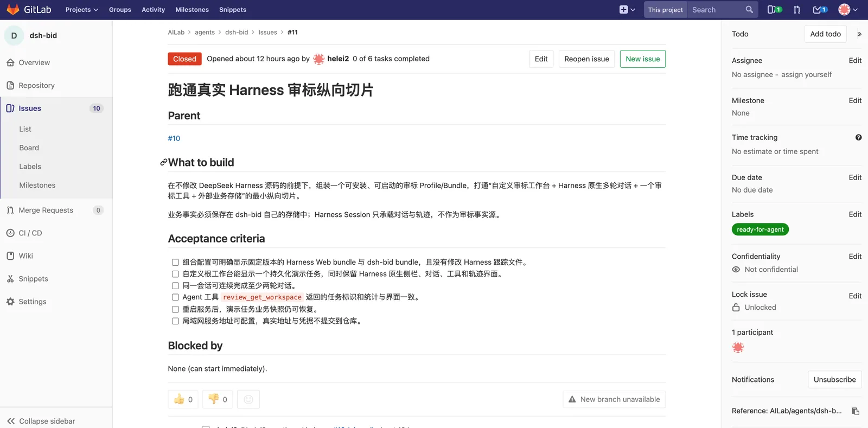Give a thumbs up reaction
This screenshot has height=428, width=868.
[183, 399]
